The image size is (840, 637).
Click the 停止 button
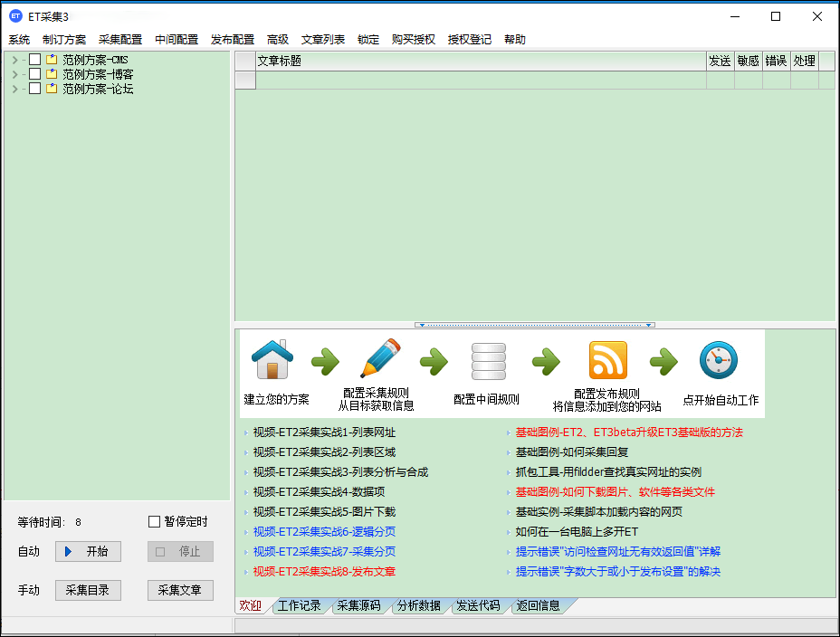tap(180, 551)
